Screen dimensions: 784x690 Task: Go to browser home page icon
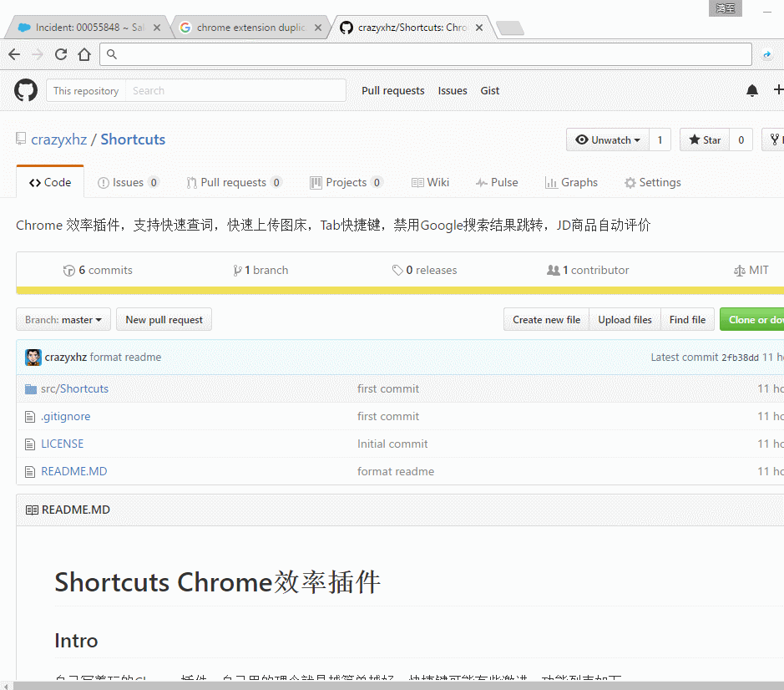(84, 54)
